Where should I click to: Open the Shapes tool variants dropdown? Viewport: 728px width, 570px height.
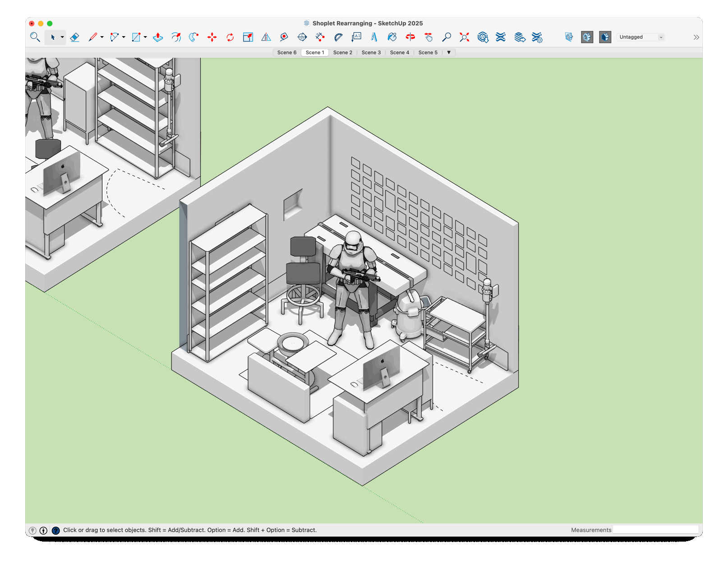(x=145, y=37)
